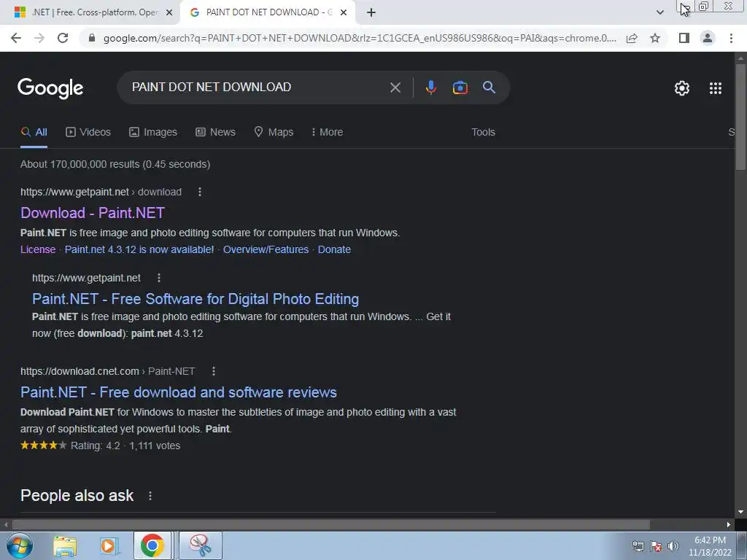
Task: Open the Donate sitelink
Action: (334, 249)
